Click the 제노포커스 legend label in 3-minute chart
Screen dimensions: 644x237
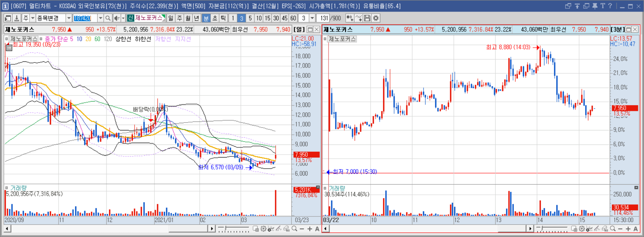click(342, 39)
